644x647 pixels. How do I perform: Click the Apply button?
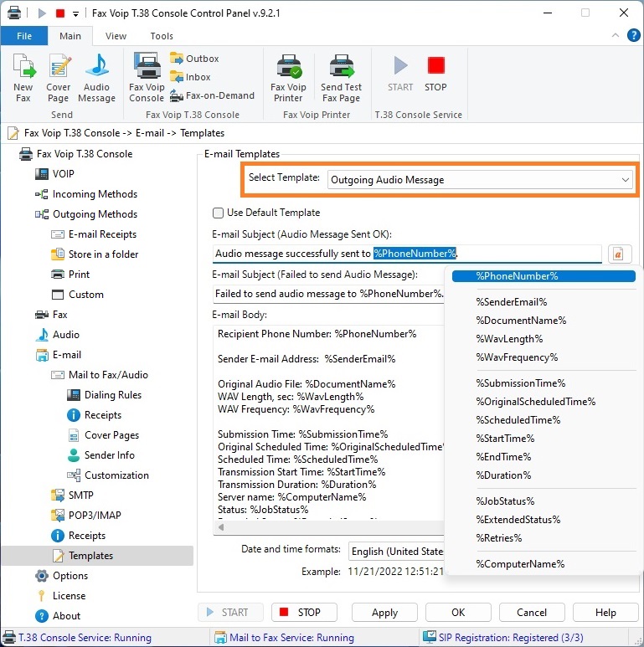point(384,613)
